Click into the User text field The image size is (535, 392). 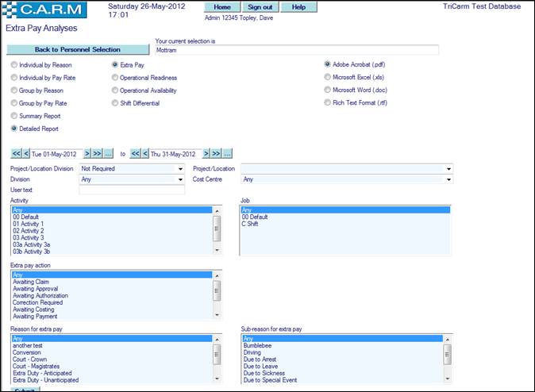[132, 190]
